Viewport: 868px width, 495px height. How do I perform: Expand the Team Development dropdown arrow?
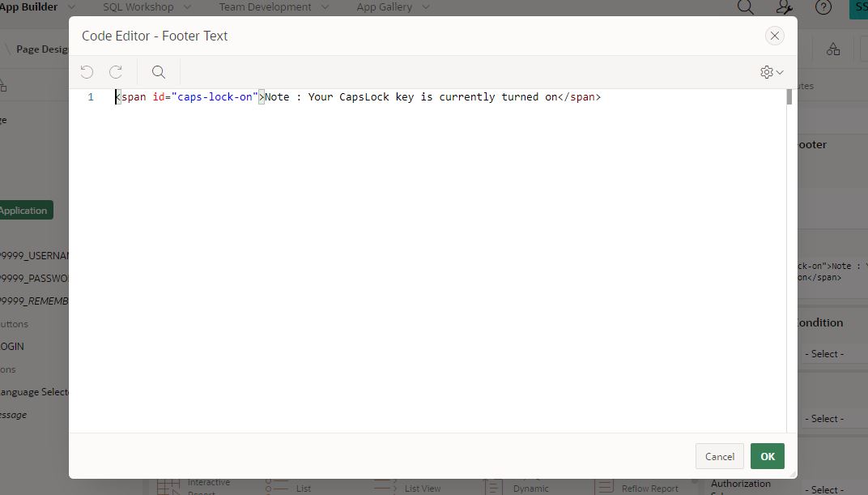(x=325, y=7)
